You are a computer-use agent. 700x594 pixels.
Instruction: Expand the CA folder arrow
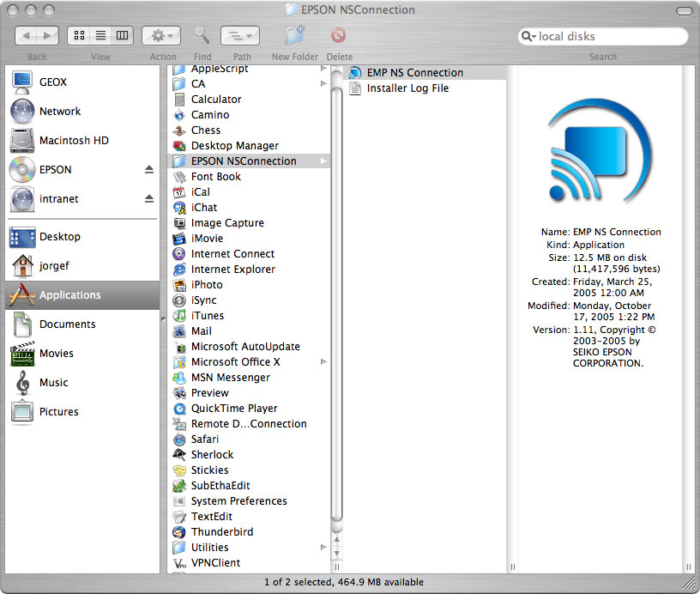click(323, 83)
